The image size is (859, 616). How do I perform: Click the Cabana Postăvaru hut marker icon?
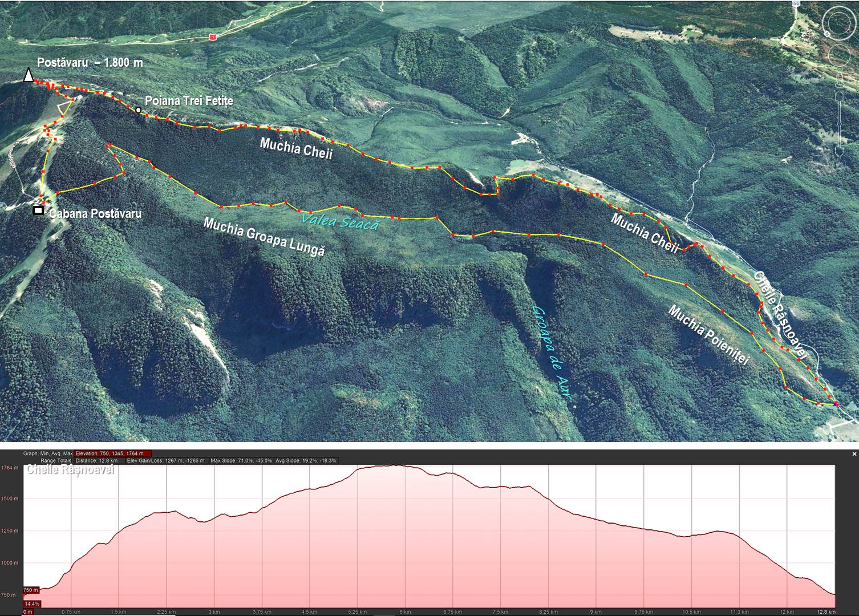(x=38, y=210)
